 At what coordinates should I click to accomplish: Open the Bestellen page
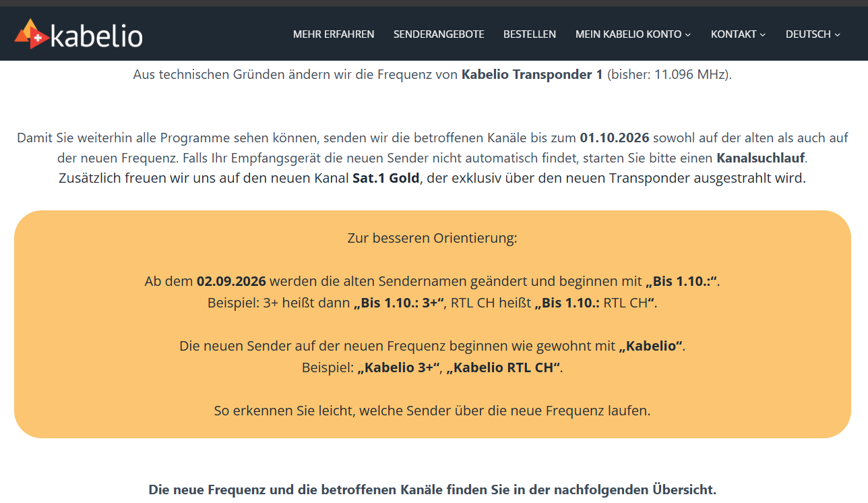(530, 34)
